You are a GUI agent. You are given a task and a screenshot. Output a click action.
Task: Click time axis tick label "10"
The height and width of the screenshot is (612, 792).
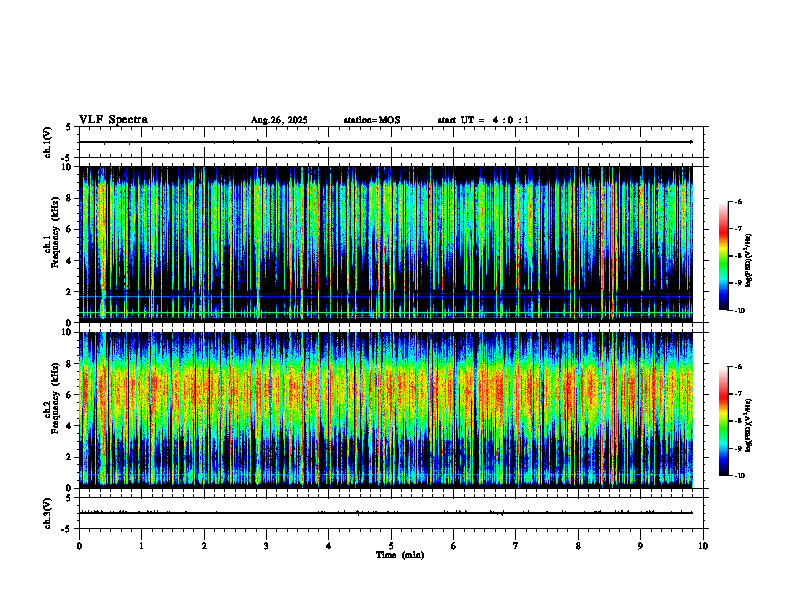tap(703, 546)
